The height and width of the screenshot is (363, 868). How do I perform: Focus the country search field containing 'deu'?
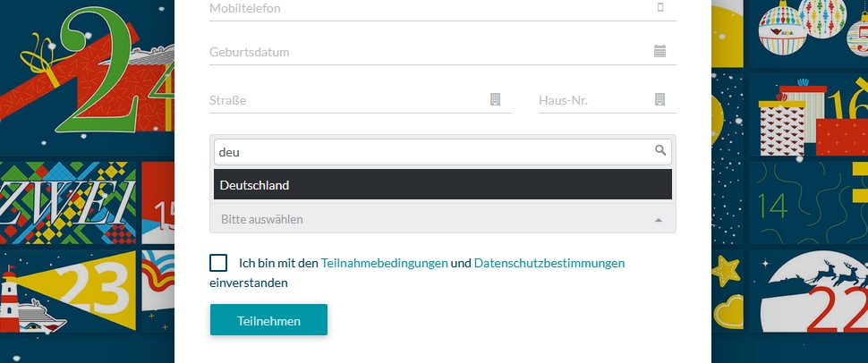click(430, 152)
